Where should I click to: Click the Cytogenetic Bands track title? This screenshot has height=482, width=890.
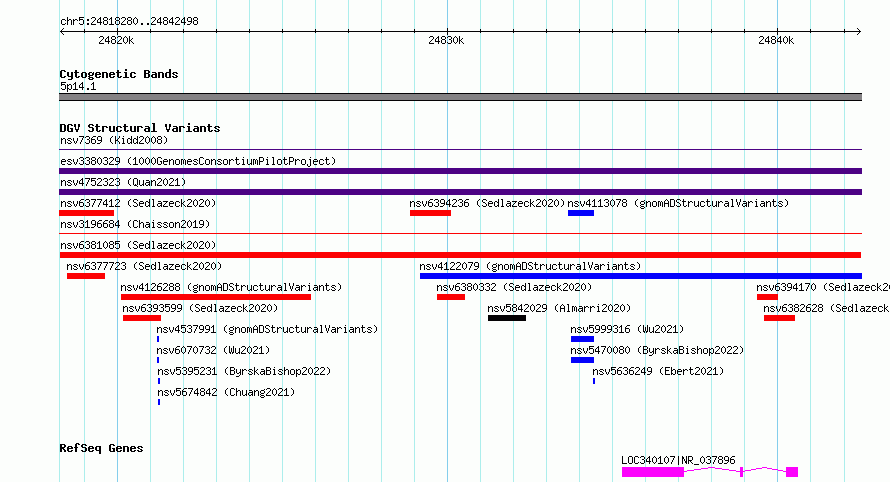pyautogui.click(x=119, y=74)
